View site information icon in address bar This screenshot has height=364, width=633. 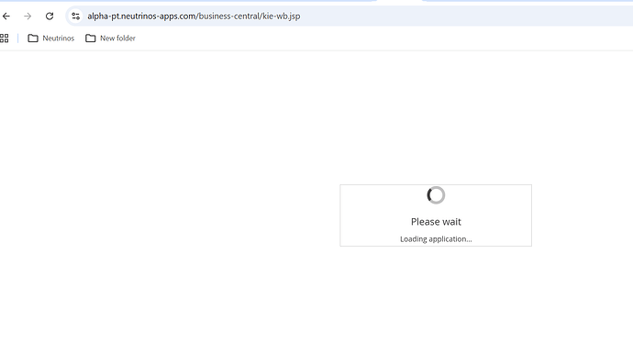[x=75, y=17]
